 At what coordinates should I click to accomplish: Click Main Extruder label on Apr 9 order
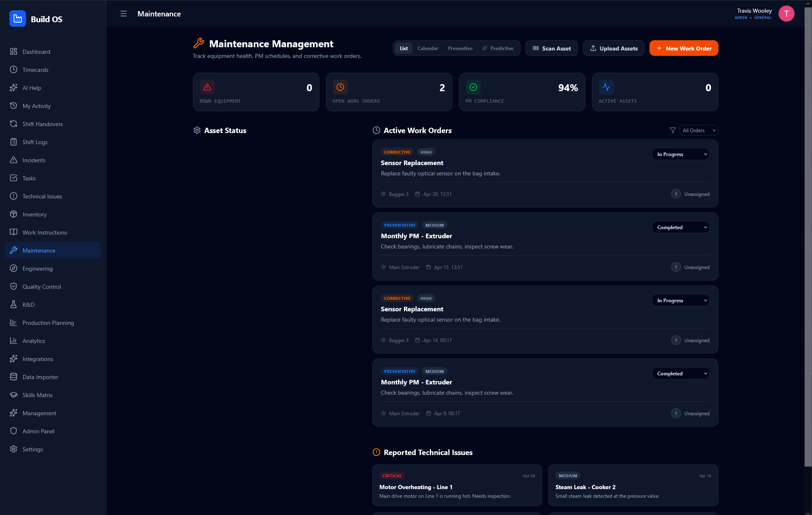pyautogui.click(x=404, y=414)
